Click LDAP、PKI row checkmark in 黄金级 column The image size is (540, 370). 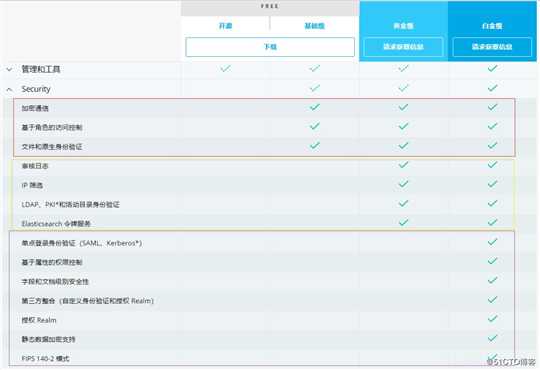[403, 203]
